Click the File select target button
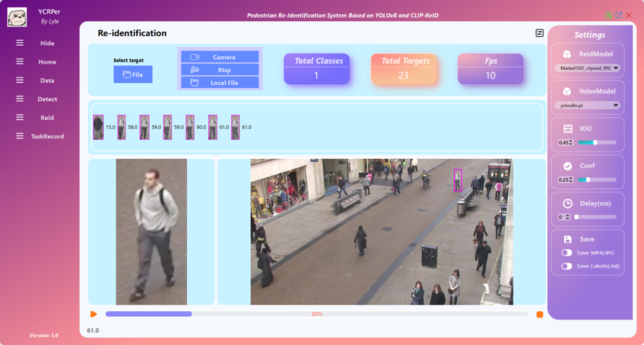Screen dimensions: 644x345 click(x=133, y=74)
